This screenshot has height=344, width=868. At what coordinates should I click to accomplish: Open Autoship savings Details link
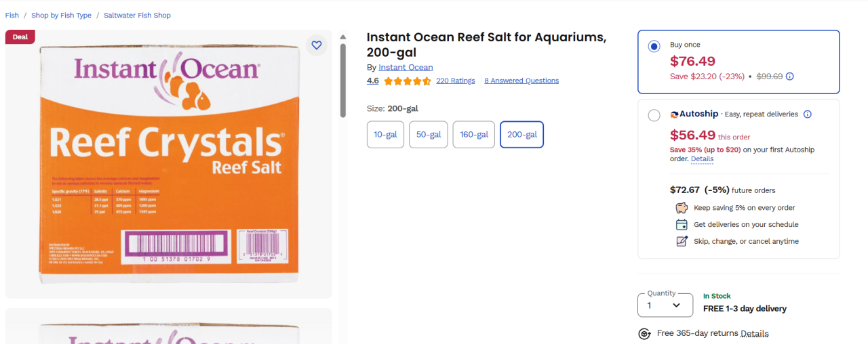coord(702,159)
